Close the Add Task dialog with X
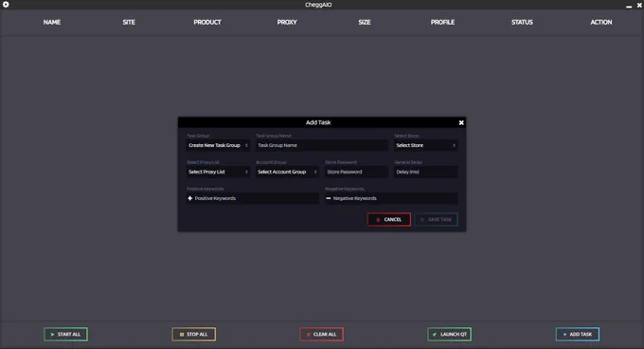 coord(461,122)
